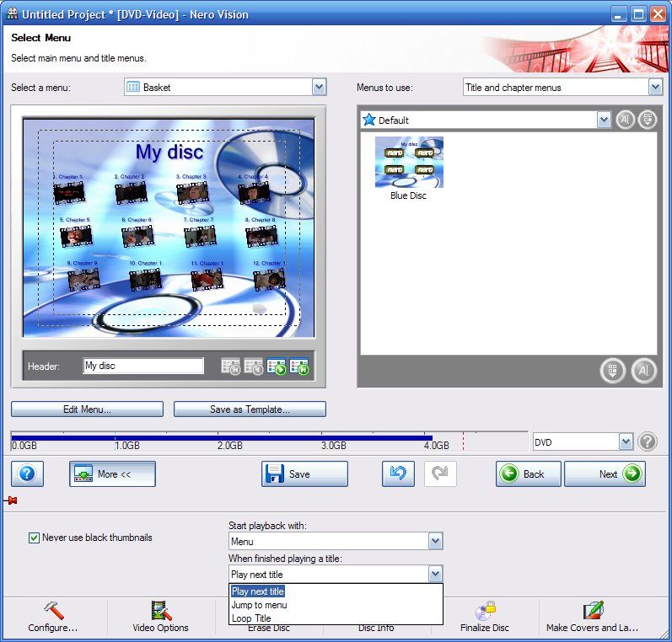Viewport: 672px width, 642px height.
Task: Click the More << button
Action: 112,473
